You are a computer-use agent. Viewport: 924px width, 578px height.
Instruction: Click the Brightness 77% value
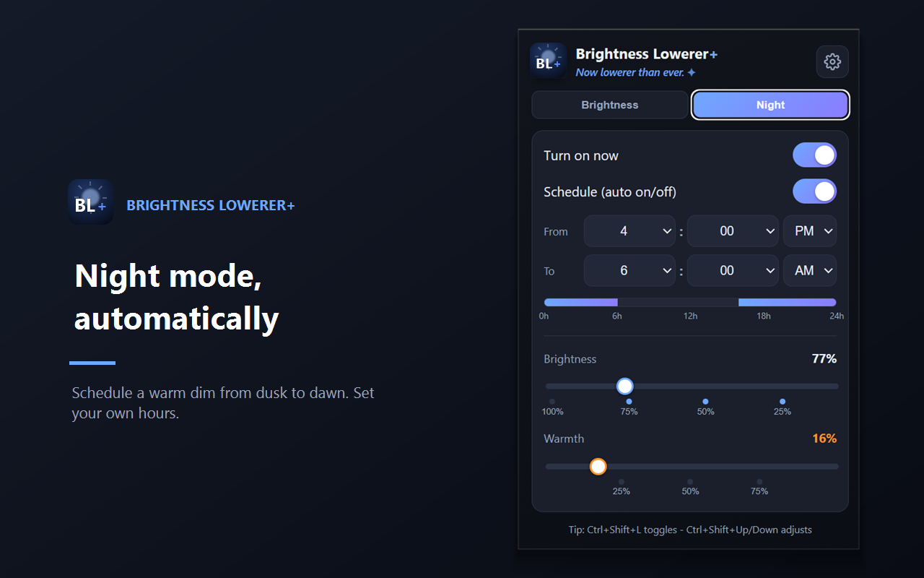point(824,359)
